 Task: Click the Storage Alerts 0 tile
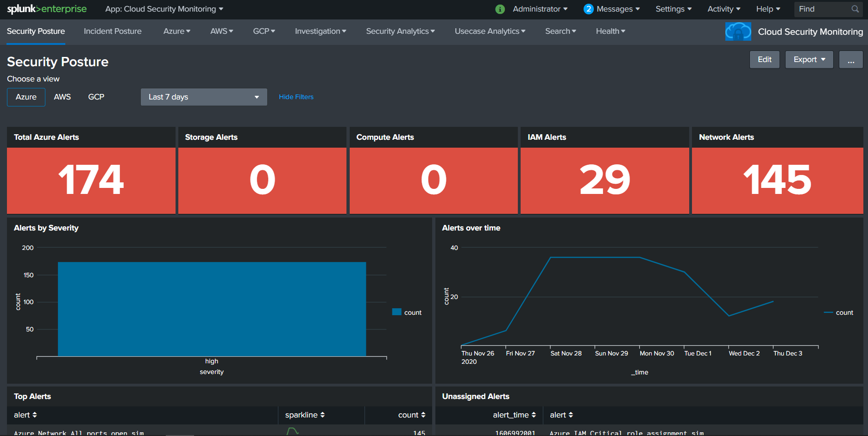262,181
